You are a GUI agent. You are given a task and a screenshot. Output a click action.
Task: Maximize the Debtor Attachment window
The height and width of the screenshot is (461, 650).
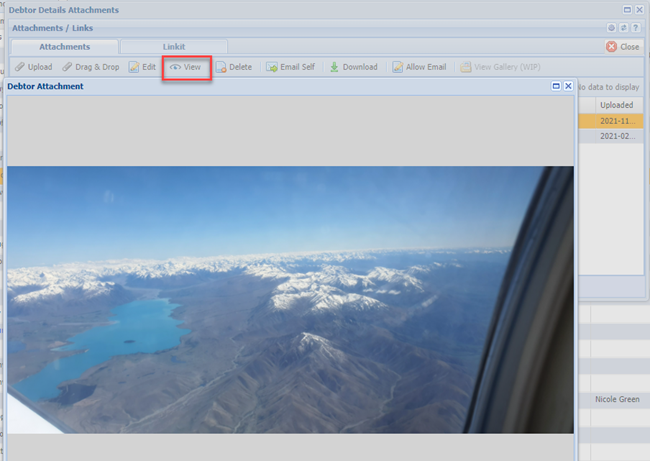[556, 87]
